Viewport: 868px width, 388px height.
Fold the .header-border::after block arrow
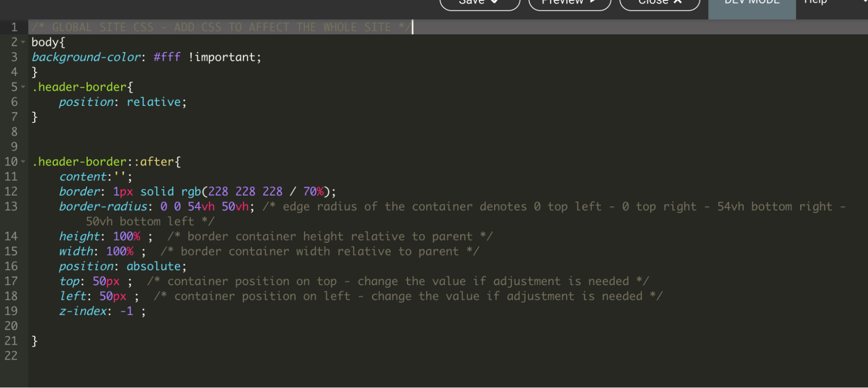point(23,162)
